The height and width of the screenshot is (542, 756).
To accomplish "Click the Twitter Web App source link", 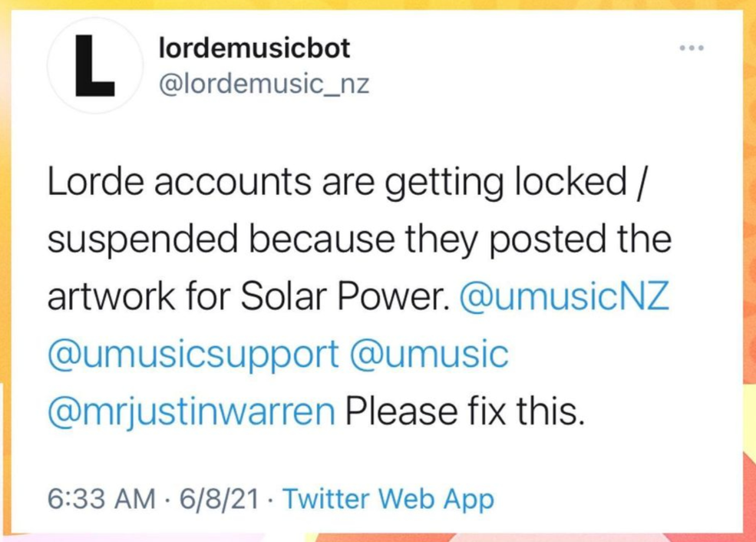I will pyautogui.click(x=388, y=498).
